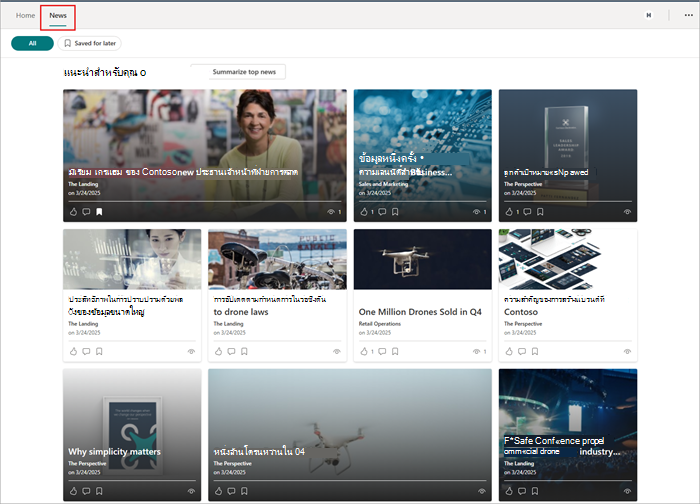Open the bicycle at Public Market thumbnail
The height and width of the screenshot is (504, 700).
click(277, 259)
